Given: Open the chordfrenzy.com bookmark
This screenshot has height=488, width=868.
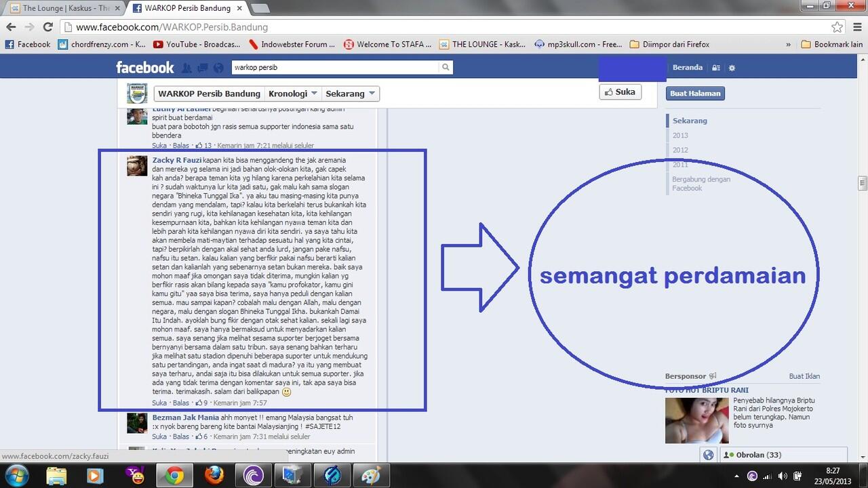Looking at the screenshot, I should click(102, 44).
